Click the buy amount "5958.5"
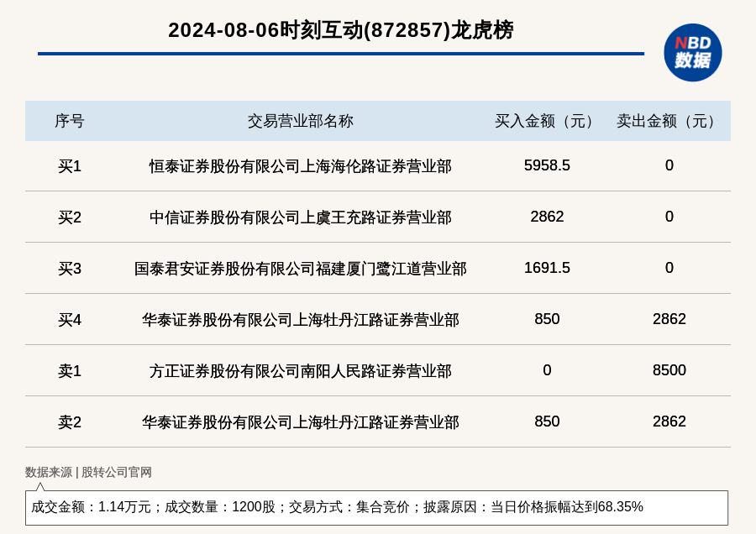This screenshot has width=756, height=534. pos(547,165)
